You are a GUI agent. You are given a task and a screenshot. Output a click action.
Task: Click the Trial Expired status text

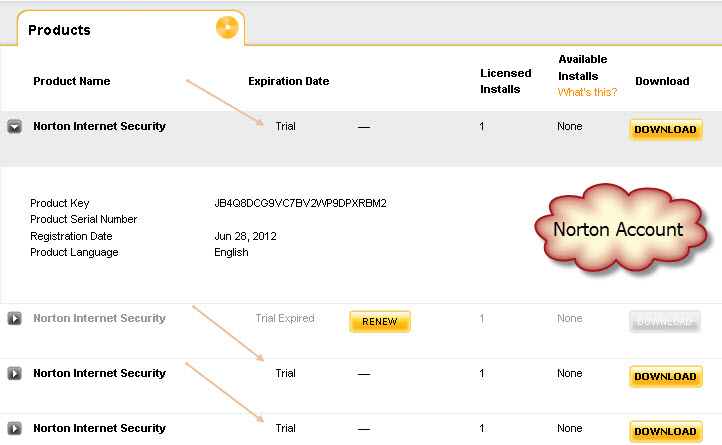click(285, 318)
